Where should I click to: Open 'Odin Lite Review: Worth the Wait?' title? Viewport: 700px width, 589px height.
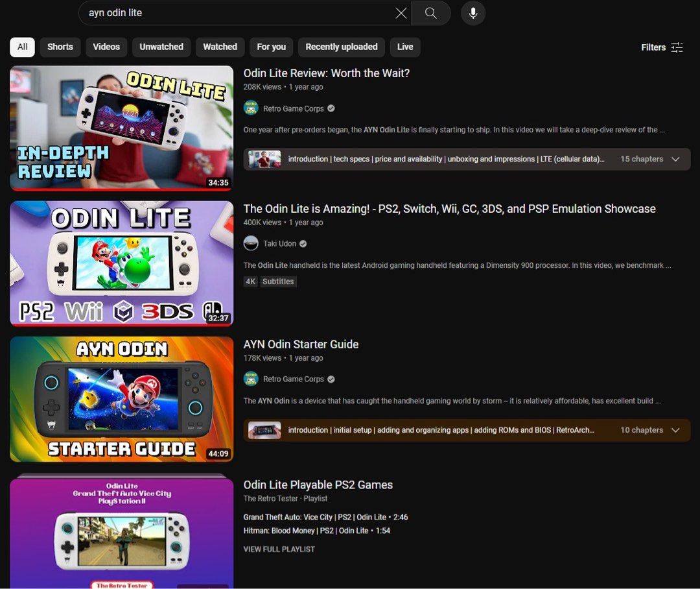click(x=326, y=73)
